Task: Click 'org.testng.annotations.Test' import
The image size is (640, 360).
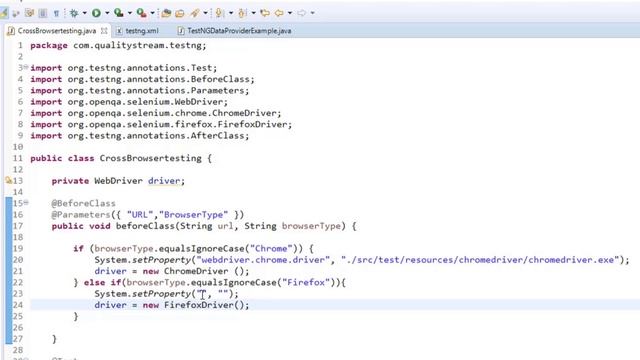Action: click(x=140, y=68)
